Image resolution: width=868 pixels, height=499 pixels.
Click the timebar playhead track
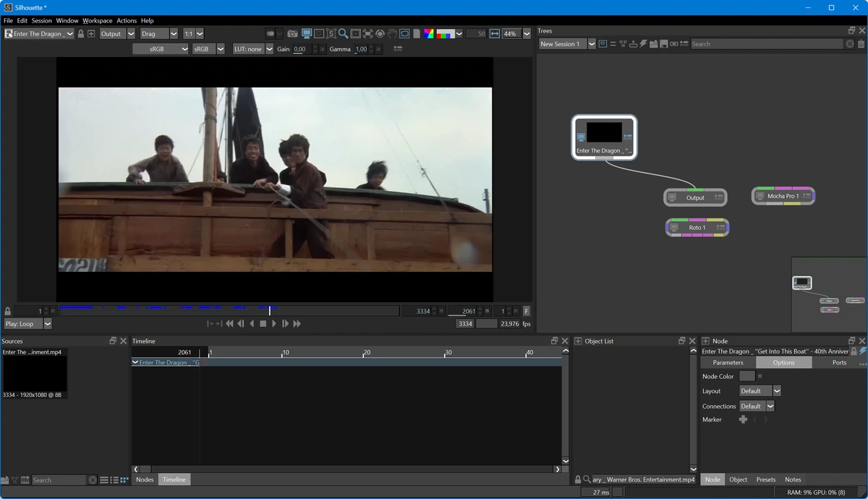coord(229,311)
